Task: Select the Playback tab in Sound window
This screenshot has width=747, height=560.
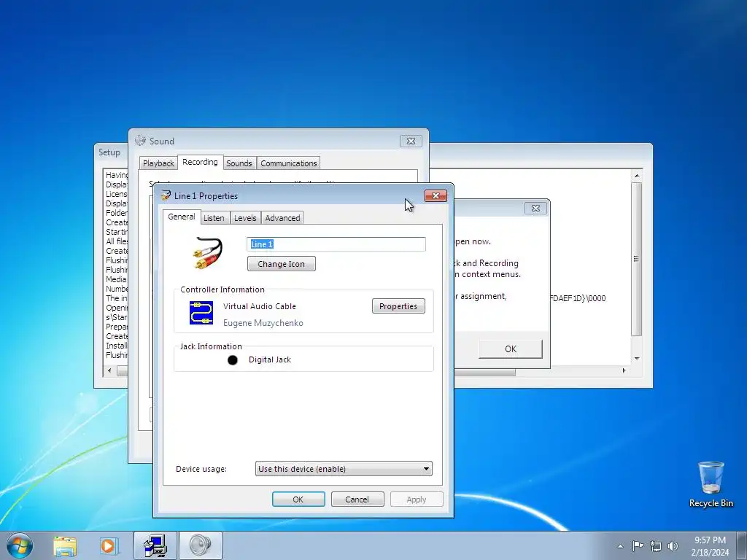Action: [x=158, y=163]
